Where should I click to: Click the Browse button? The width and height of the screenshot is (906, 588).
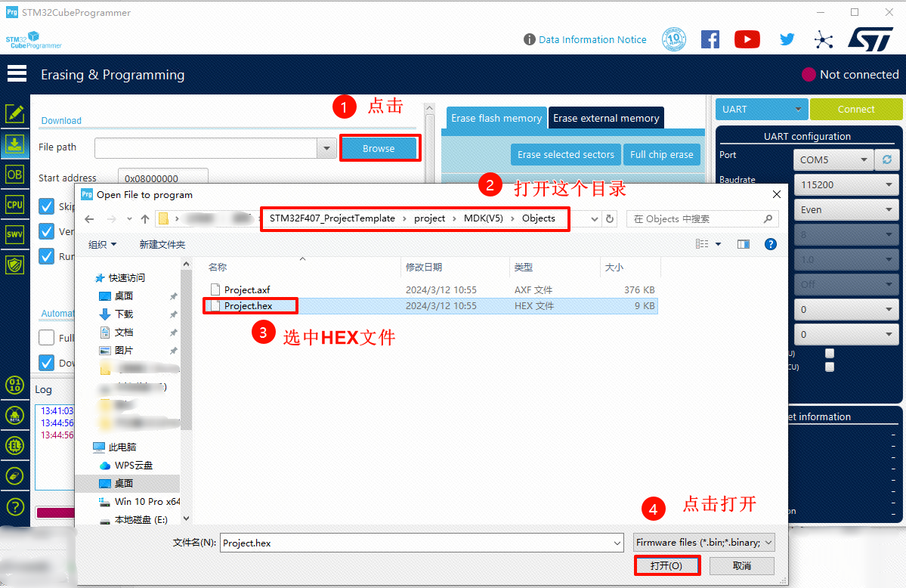379,149
